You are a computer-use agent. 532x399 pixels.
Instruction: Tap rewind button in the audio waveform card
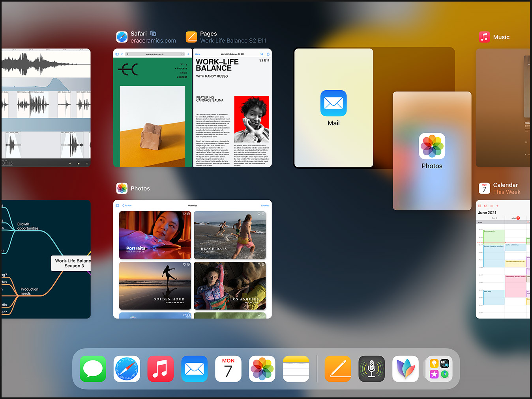pyautogui.click(x=70, y=163)
